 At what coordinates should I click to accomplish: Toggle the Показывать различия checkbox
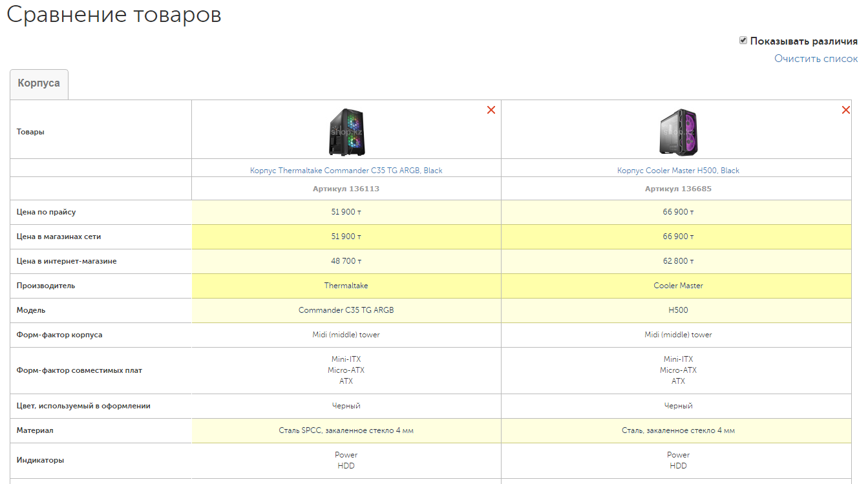(743, 41)
